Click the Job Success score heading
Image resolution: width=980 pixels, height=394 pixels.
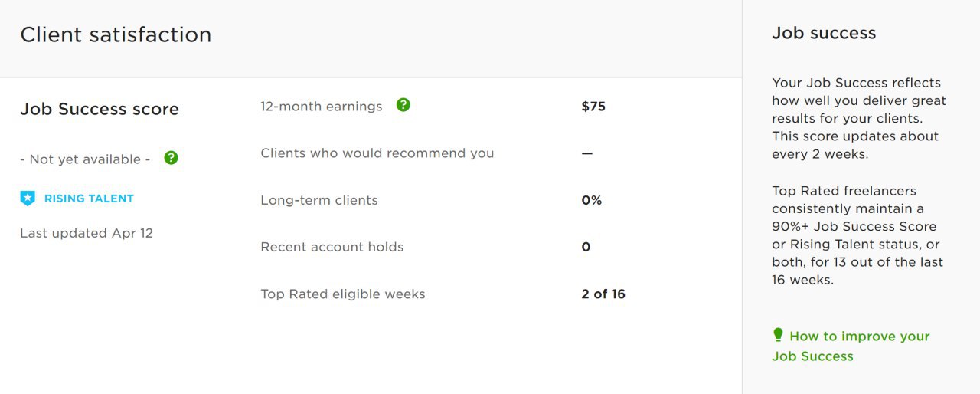click(100, 109)
